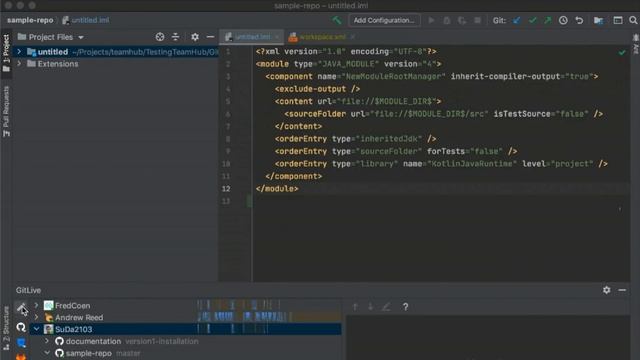The height and width of the screenshot is (360, 640).
Task: Click the Git Commit checkmark icon
Action: [x=532, y=20]
